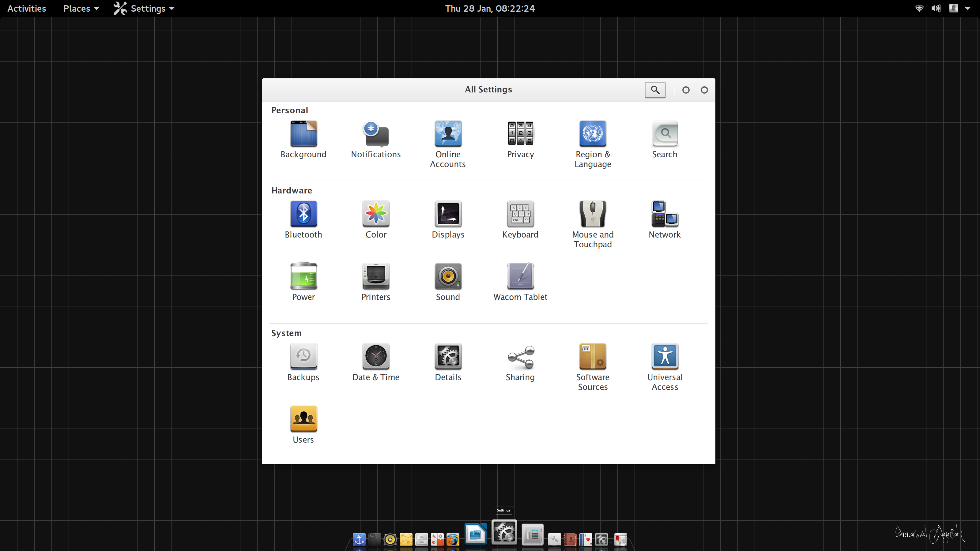The image size is (980, 551).
Task: Open Bluetooth settings
Action: [x=303, y=220]
